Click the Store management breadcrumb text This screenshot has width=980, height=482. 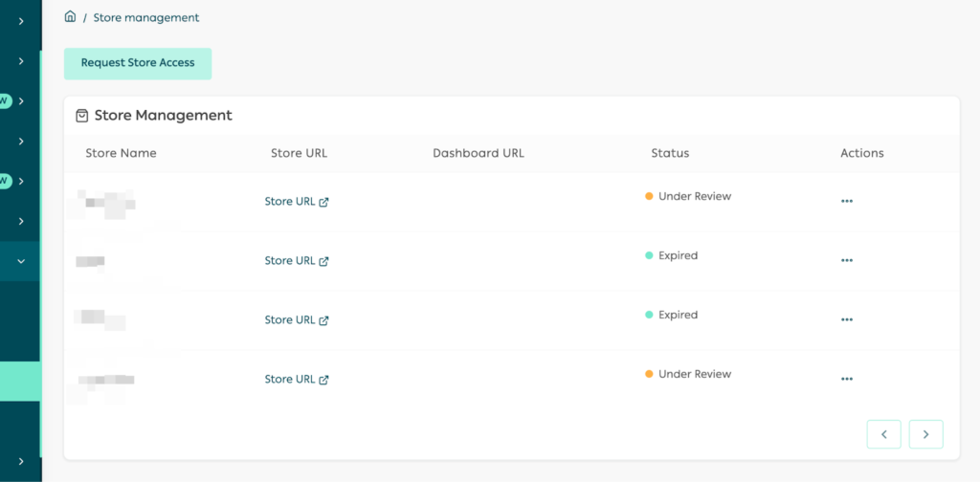click(x=146, y=18)
